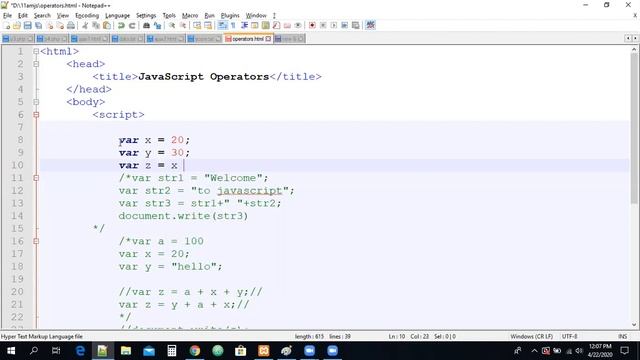The height and width of the screenshot is (360, 640).
Task: Collapse the script fold marker on line 6
Action: pos(36,115)
